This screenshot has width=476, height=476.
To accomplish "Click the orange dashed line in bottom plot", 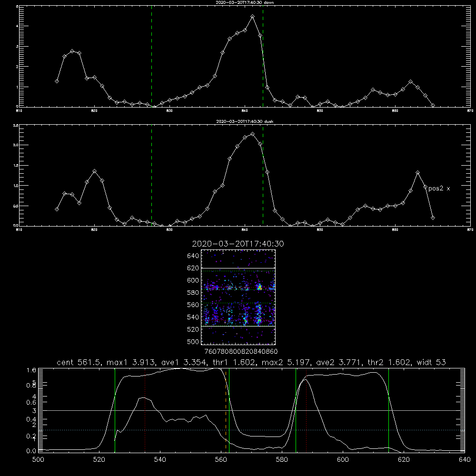I will 226,410.
